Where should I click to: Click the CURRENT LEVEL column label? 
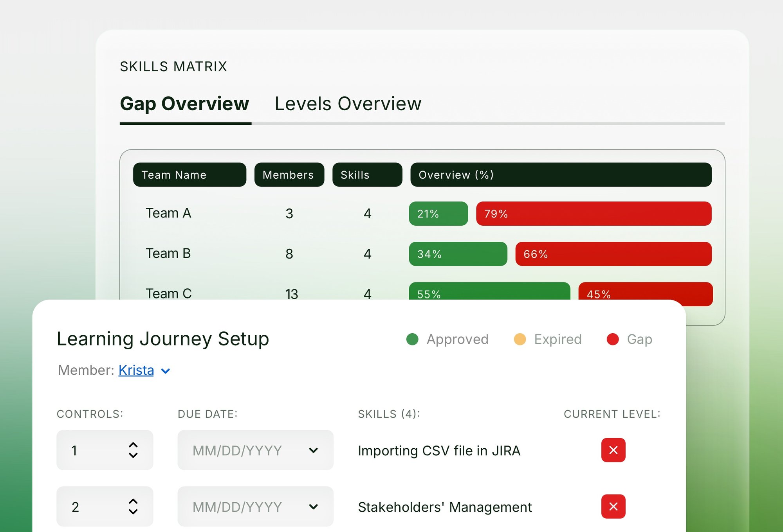[x=612, y=414]
